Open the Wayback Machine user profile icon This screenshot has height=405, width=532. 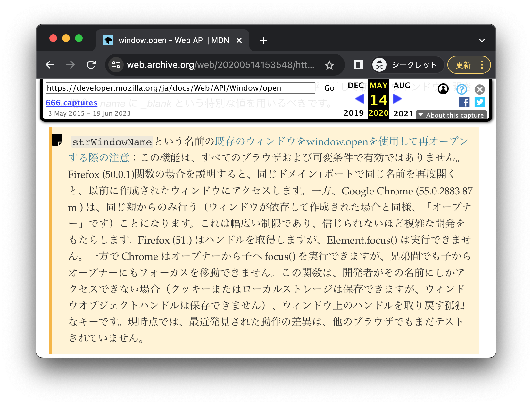443,89
